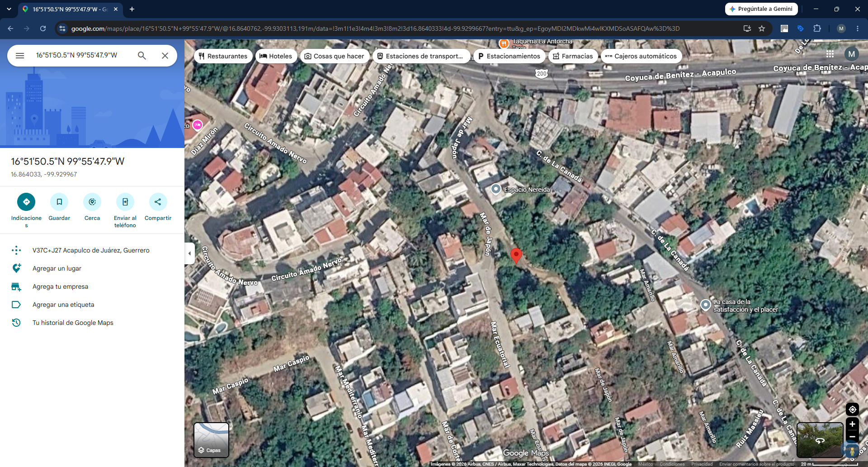Click Pregúntale a Gemini button

761,9
